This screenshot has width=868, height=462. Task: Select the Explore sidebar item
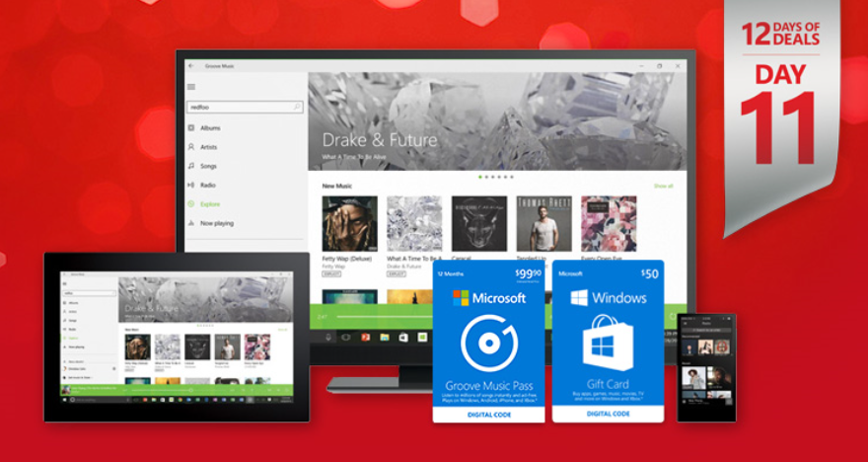pos(210,204)
